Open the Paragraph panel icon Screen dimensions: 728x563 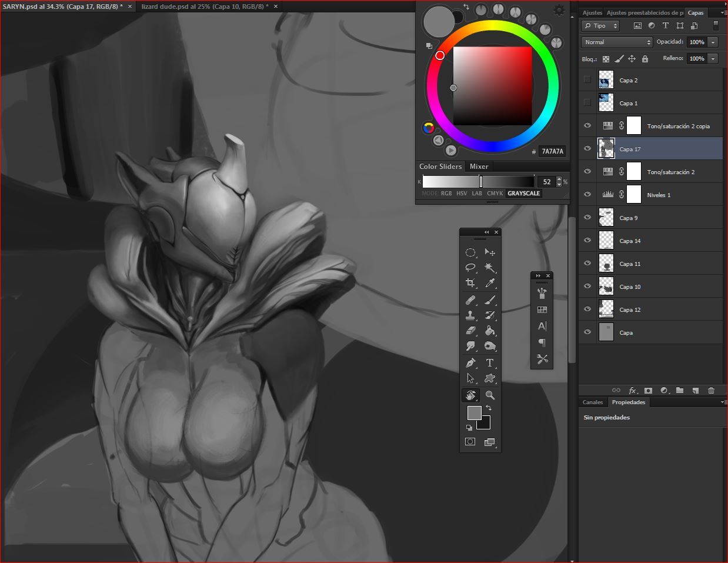(x=542, y=342)
